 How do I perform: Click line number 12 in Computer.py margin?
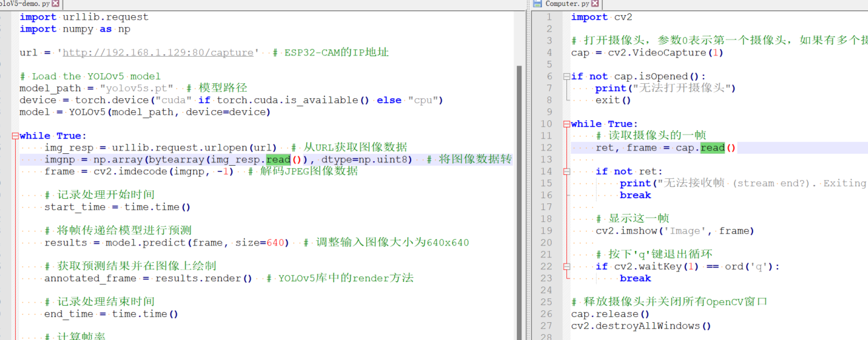547,148
